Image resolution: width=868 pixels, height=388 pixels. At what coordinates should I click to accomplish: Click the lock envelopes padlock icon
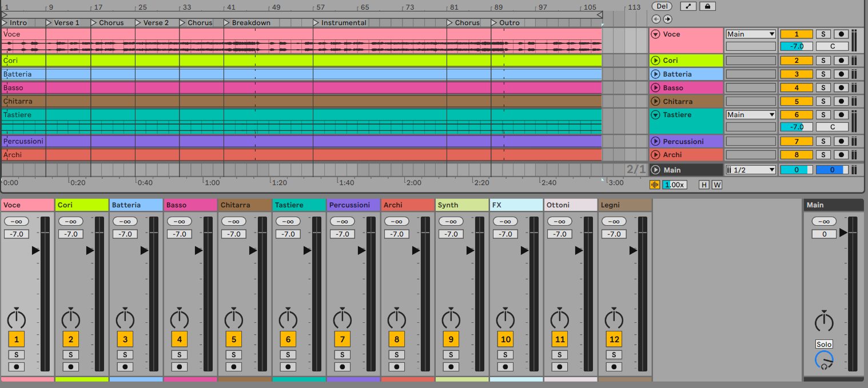(707, 6)
